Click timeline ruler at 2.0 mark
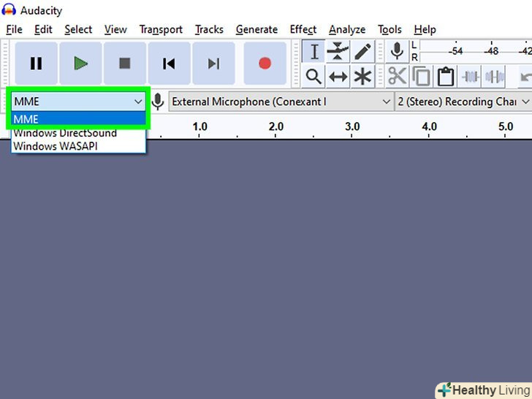Screen dimensions: 532x399 pyautogui.click(x=275, y=127)
